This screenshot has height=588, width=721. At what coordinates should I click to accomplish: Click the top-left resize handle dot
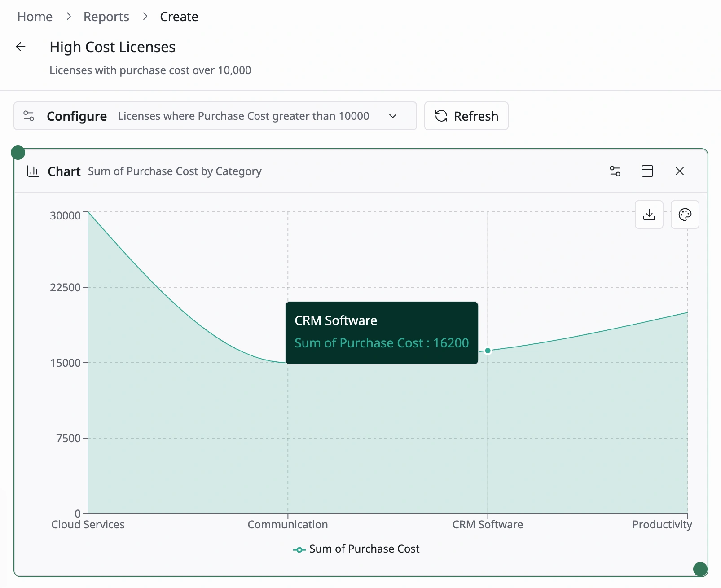point(18,153)
